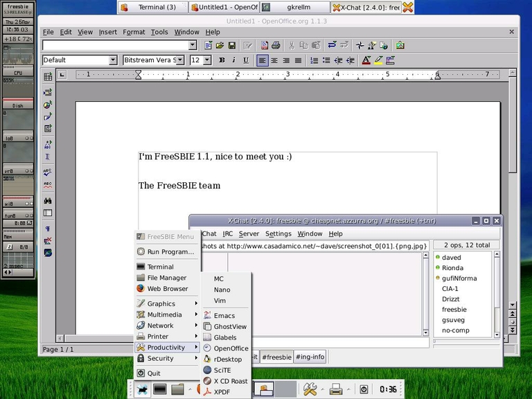Open the Navigator icon
532x399 pixels.
(360, 45)
